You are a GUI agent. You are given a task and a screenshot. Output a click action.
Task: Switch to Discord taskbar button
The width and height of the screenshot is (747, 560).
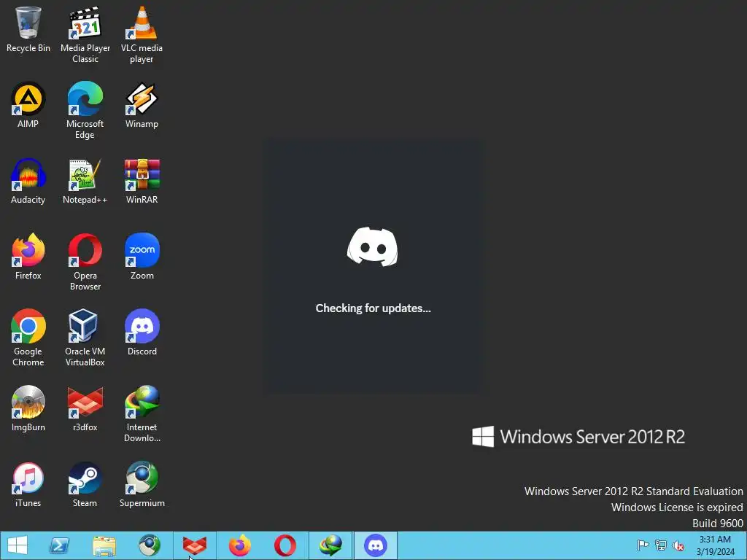[376, 545]
